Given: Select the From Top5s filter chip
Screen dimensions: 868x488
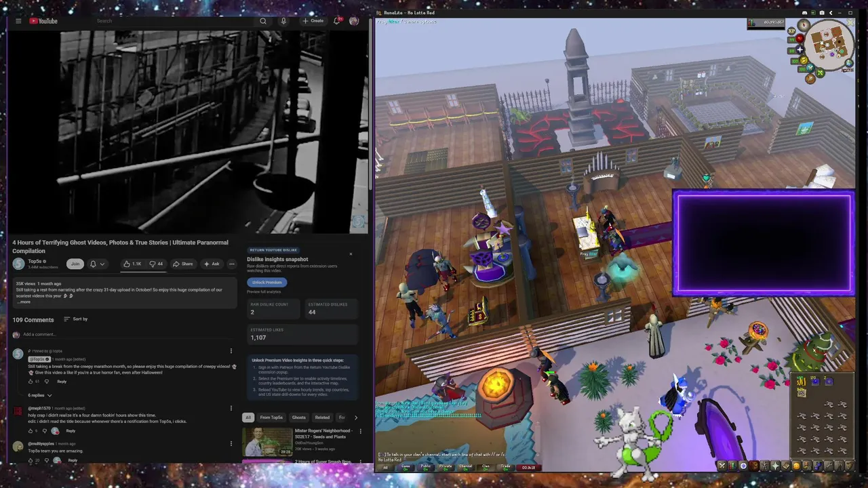Looking at the screenshot, I should [x=271, y=418].
